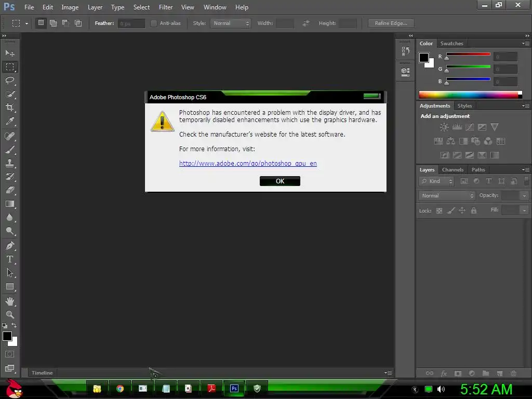This screenshot has height=399, width=532.
Task: Open the Style dropdown set to Normal
Action: click(230, 23)
